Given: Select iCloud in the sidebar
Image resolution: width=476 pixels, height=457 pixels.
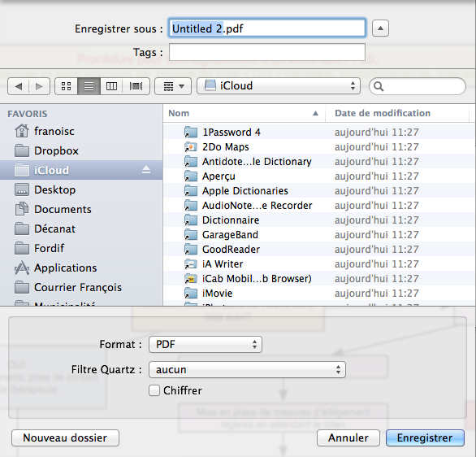Looking at the screenshot, I should [x=81, y=170].
